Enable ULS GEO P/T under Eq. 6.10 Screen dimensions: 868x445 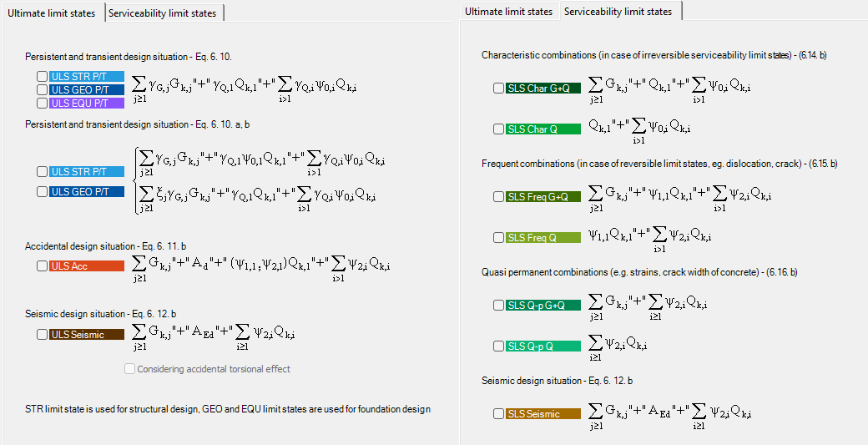(42, 89)
